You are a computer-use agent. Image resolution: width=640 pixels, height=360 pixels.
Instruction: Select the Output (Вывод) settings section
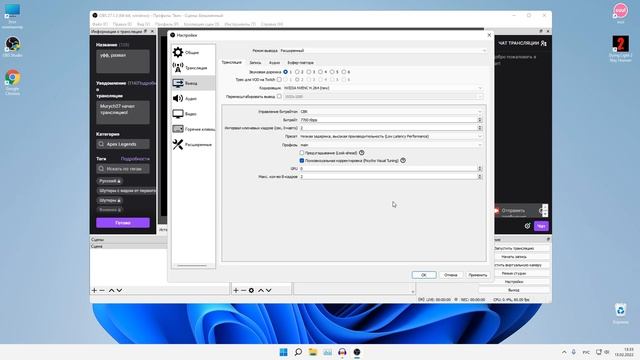tap(193, 83)
